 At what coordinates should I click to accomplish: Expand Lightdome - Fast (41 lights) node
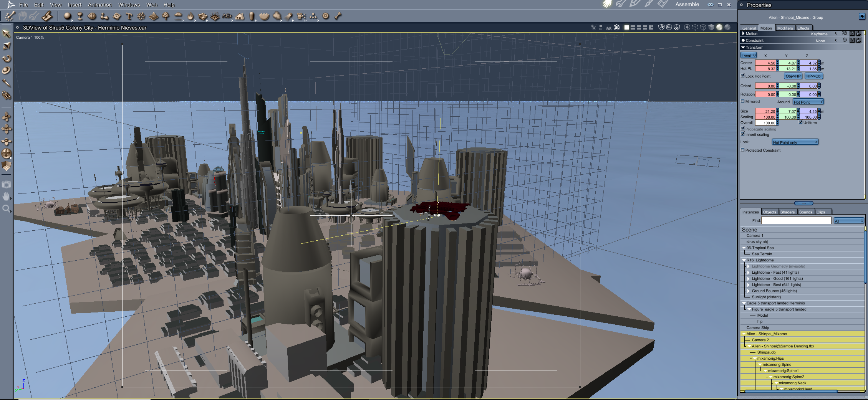tap(749, 272)
